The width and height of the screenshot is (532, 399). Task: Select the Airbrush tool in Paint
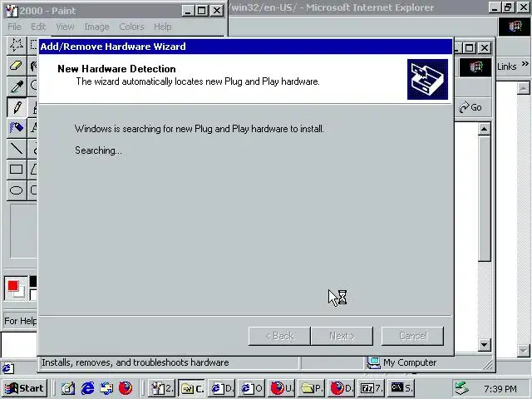17,128
